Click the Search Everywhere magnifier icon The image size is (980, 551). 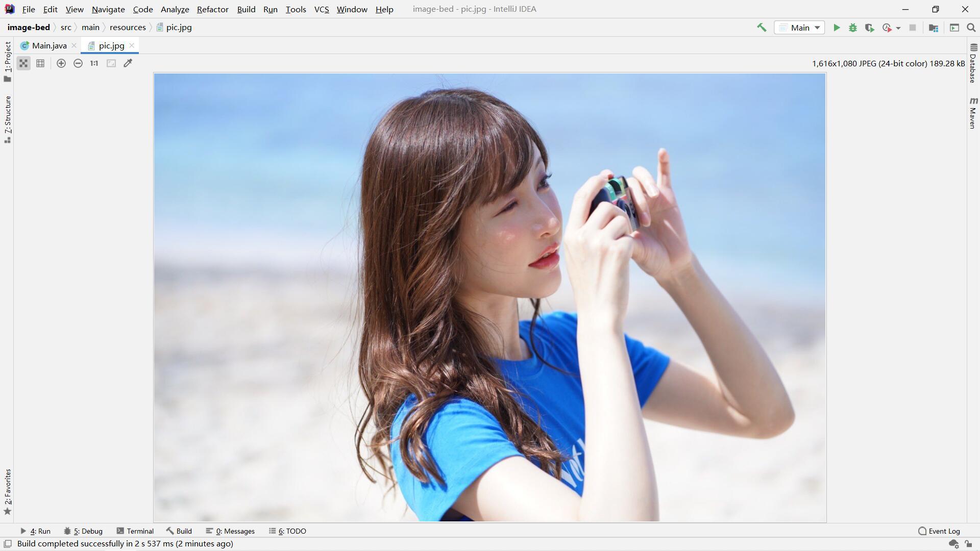[971, 28]
